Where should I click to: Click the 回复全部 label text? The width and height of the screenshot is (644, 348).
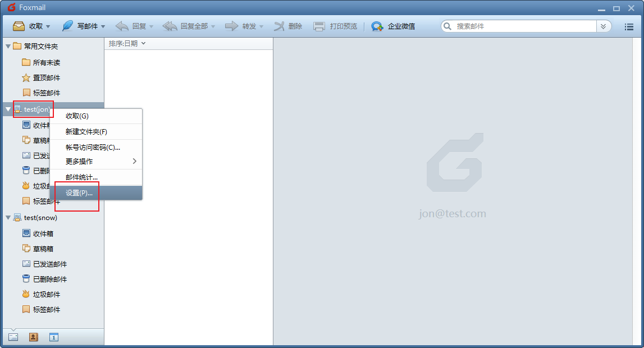tap(194, 26)
